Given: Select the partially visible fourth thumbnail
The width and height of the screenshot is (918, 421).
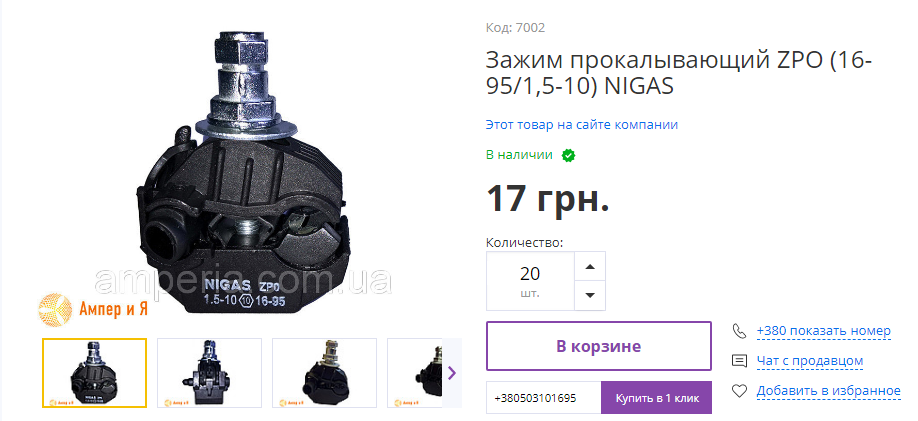Looking at the screenshot, I should (x=415, y=373).
